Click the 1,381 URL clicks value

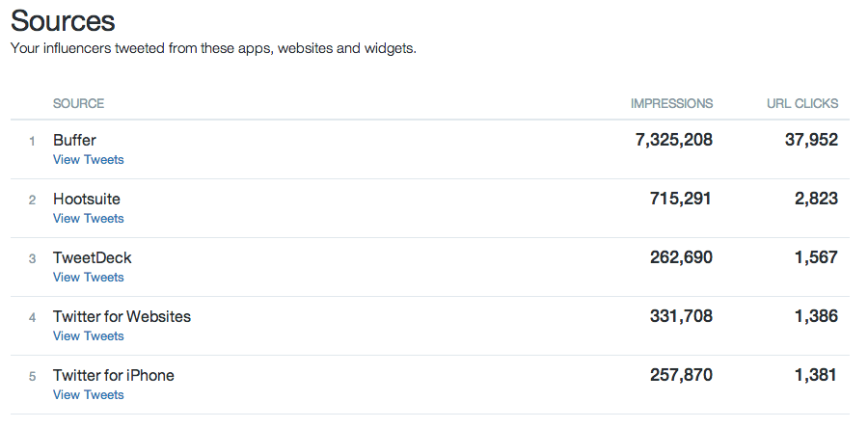click(x=815, y=375)
